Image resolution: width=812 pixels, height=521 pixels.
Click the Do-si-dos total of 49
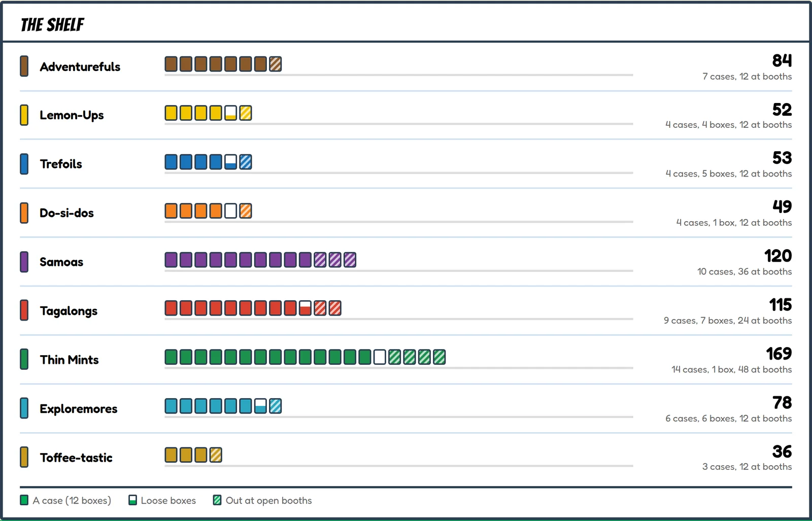tap(782, 206)
